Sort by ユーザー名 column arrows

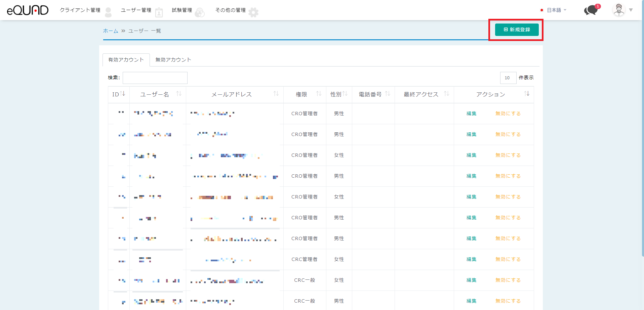[x=179, y=94]
